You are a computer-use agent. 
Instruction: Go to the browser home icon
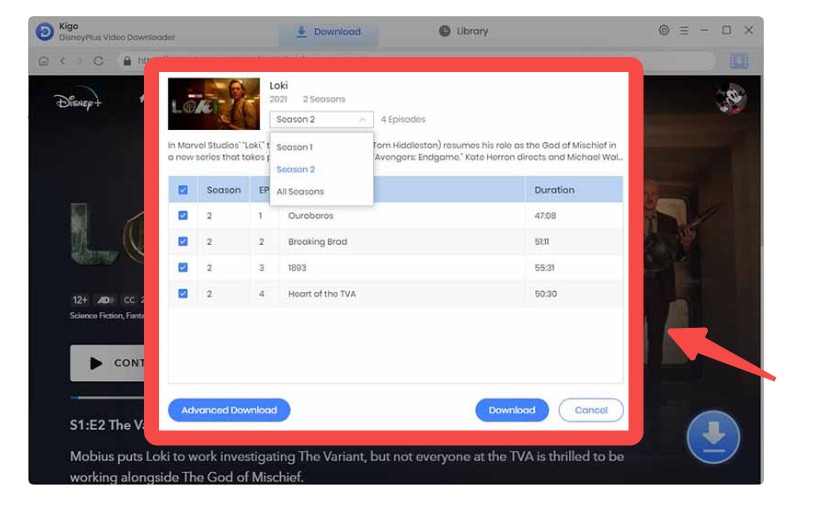(x=44, y=61)
